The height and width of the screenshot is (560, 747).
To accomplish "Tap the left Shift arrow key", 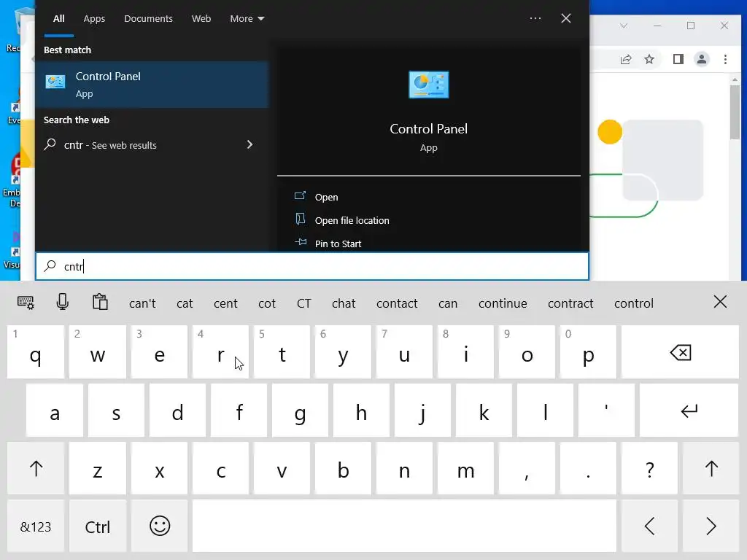I will point(36,469).
